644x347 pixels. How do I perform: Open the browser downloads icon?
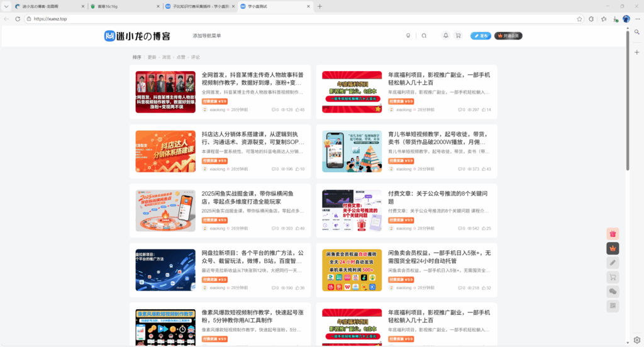[x=615, y=19]
